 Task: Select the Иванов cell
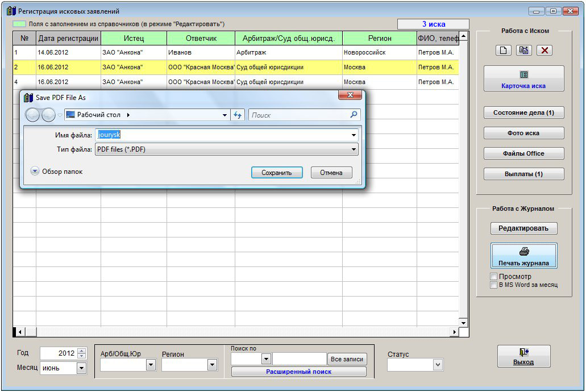(201, 53)
